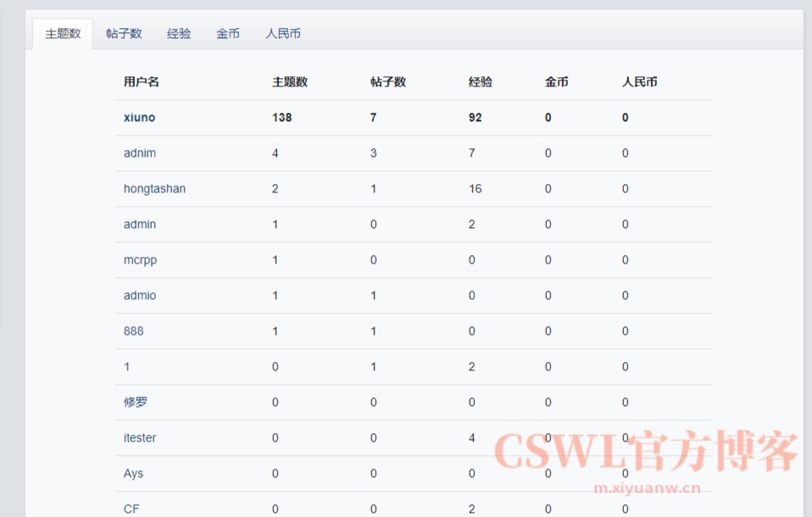The image size is (812, 517).
Task: Open the 修罗 user profile
Action: 136,403
